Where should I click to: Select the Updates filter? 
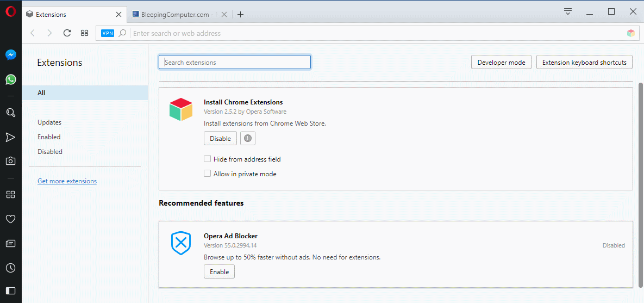pos(49,122)
